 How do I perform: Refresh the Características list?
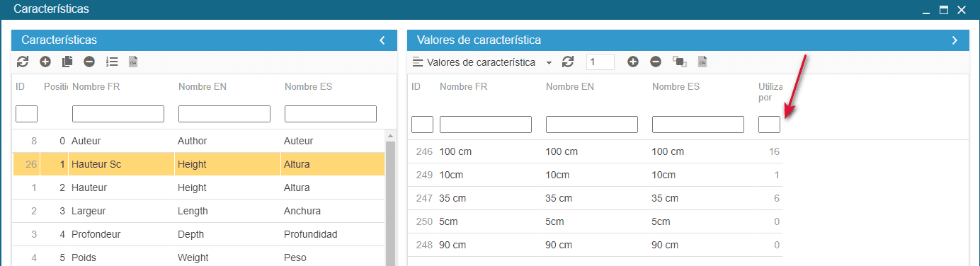click(23, 62)
